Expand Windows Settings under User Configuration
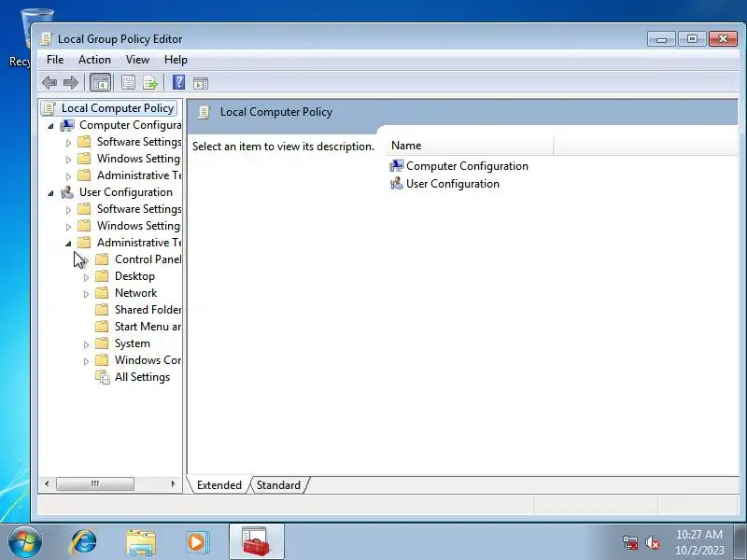 [68, 227]
